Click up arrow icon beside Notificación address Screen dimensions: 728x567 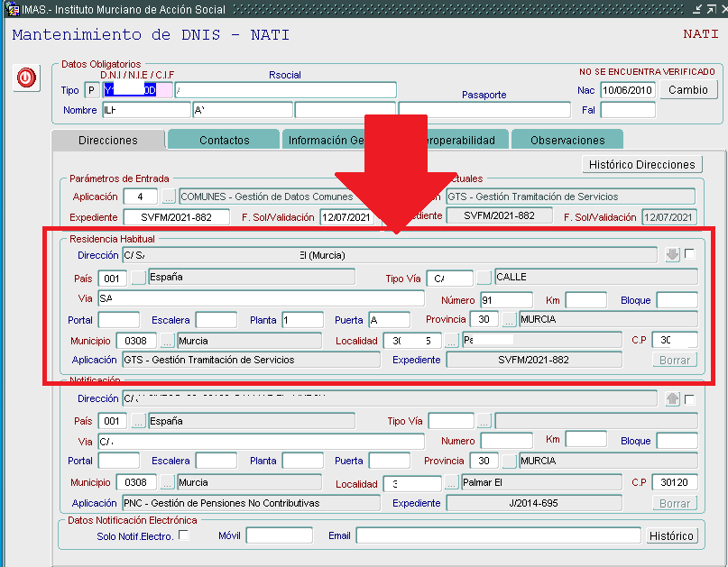(672, 398)
